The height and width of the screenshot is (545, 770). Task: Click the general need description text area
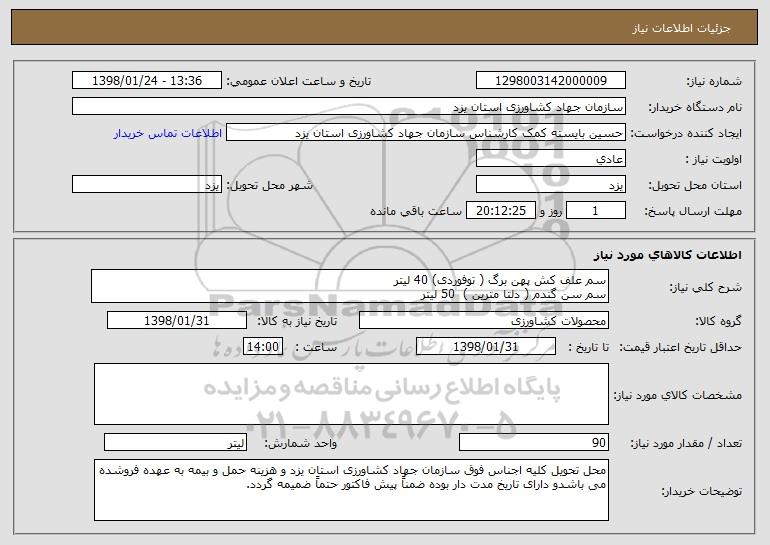[x=350, y=286]
